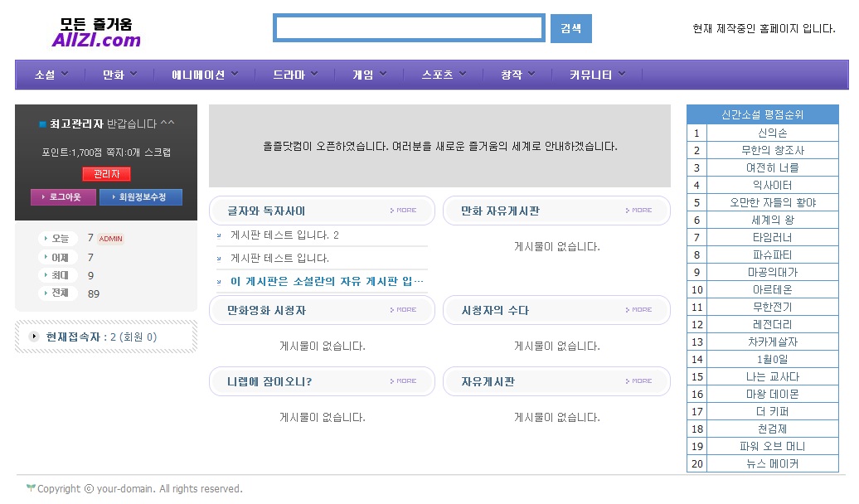
Task: Click the red ADMIN badge next to 오늘
Action: (111, 239)
